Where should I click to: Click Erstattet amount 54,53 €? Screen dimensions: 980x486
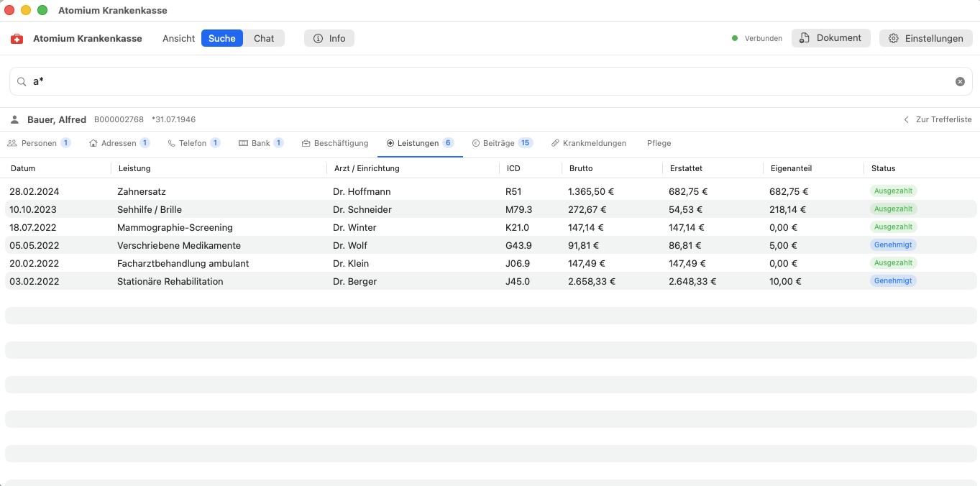[685, 210]
